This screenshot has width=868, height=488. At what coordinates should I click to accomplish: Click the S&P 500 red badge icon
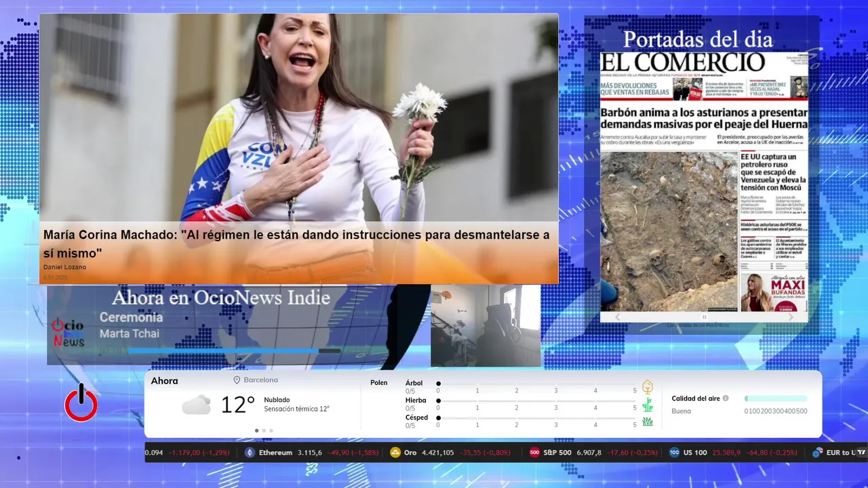click(x=534, y=453)
